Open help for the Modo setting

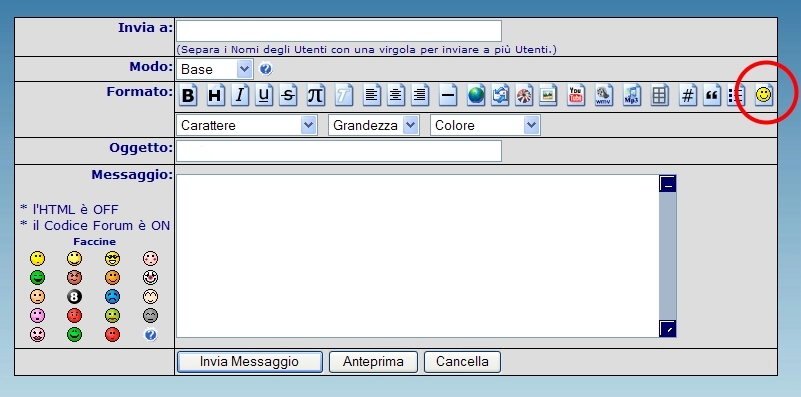click(x=265, y=68)
